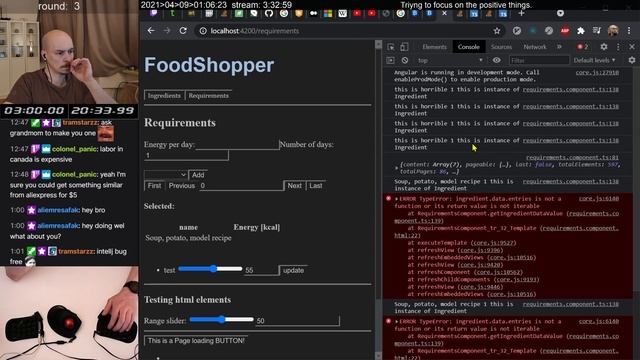The image size is (640, 360).
Task: Click the update button
Action: click(x=293, y=270)
